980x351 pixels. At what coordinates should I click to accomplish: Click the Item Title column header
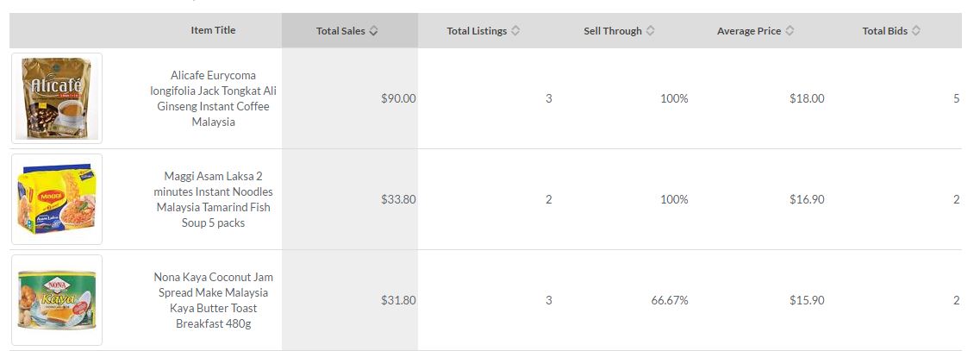[213, 30]
